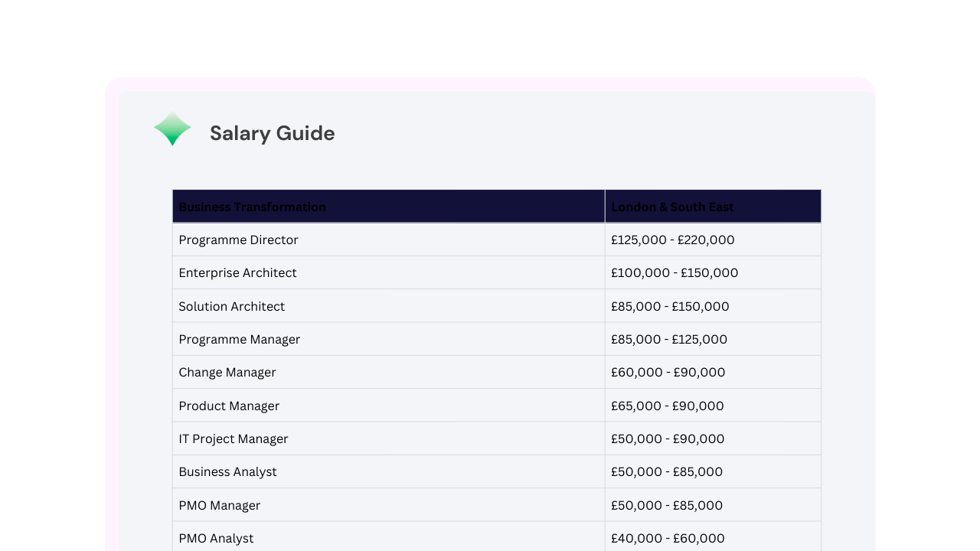
Task: Select the £50,000 - £85,000 salary for Business Analyst
Action: coord(667,471)
